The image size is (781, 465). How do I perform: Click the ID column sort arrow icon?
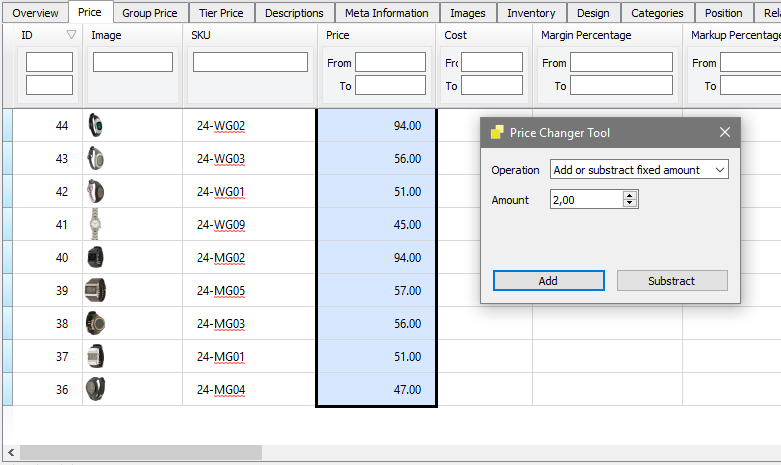coord(70,35)
